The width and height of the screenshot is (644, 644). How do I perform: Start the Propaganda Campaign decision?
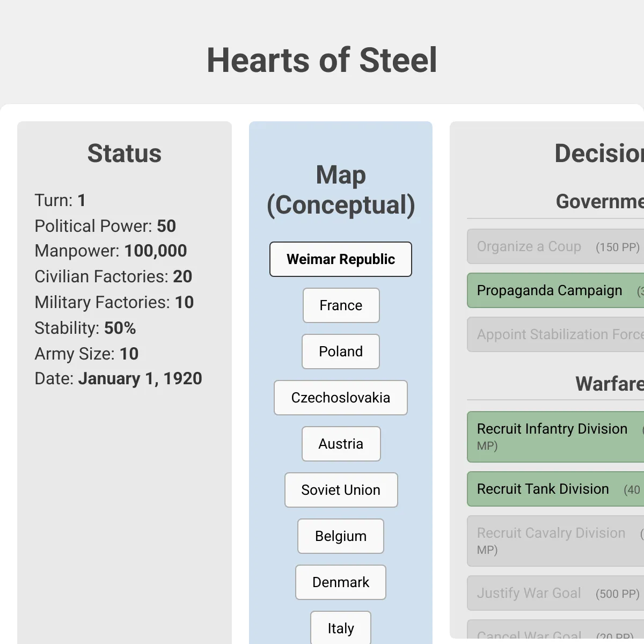555,290
